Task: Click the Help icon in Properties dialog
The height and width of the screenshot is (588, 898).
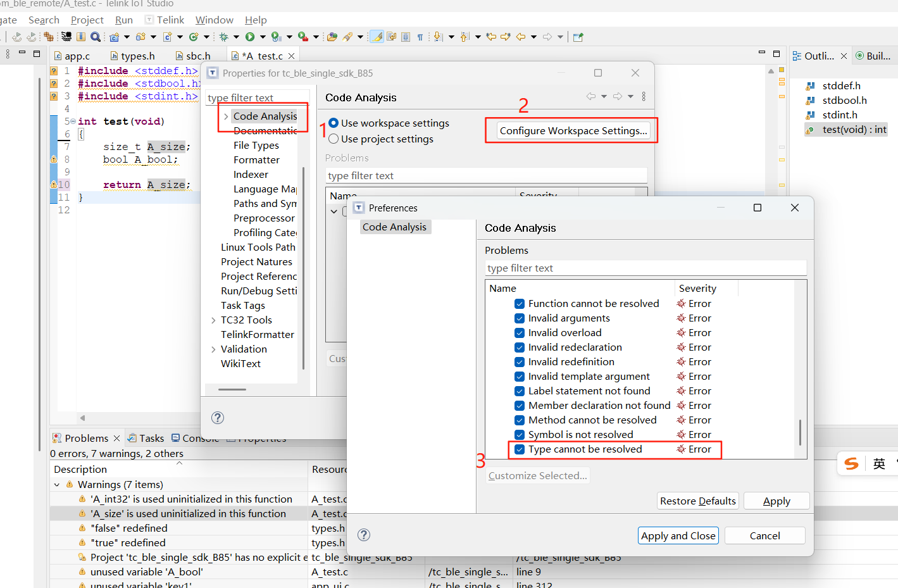Action: [x=218, y=418]
